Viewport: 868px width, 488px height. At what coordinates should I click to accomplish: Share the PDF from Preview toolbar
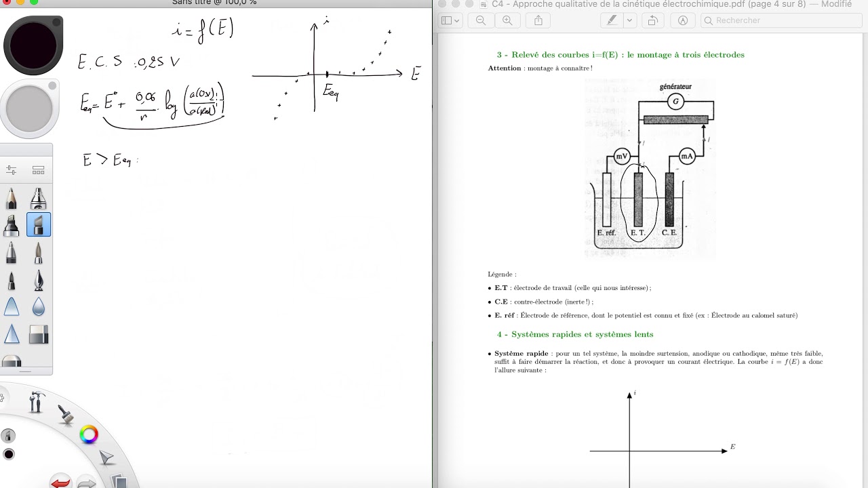(x=538, y=20)
